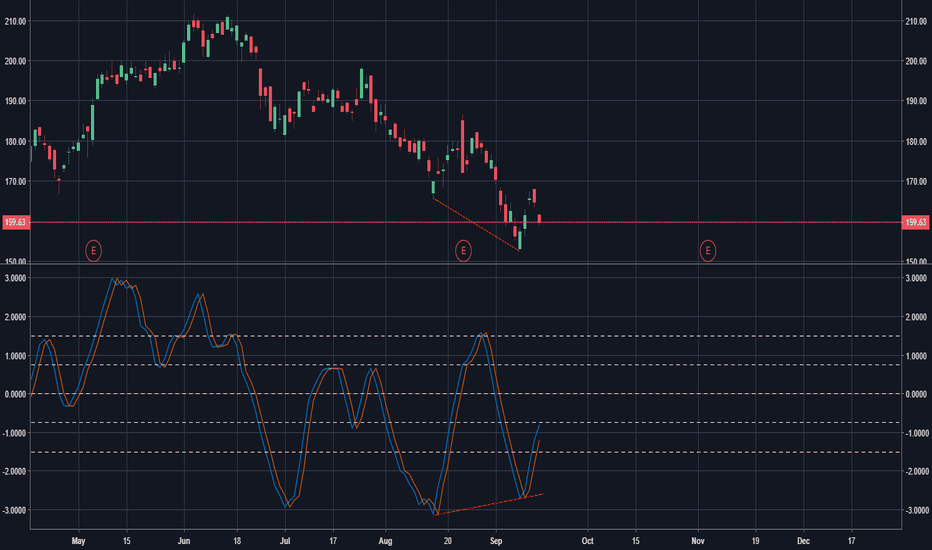Select the red divergence trendline on the oscillator
The width and height of the screenshot is (932, 550).
point(489,504)
